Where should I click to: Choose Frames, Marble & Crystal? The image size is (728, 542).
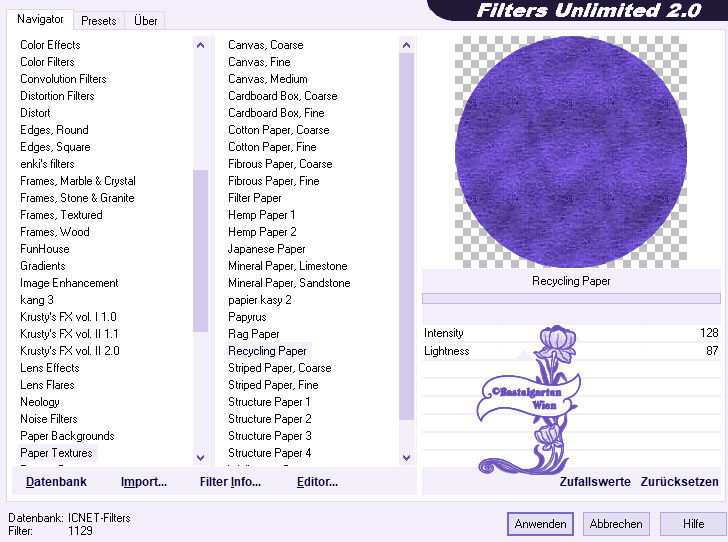[x=78, y=181]
